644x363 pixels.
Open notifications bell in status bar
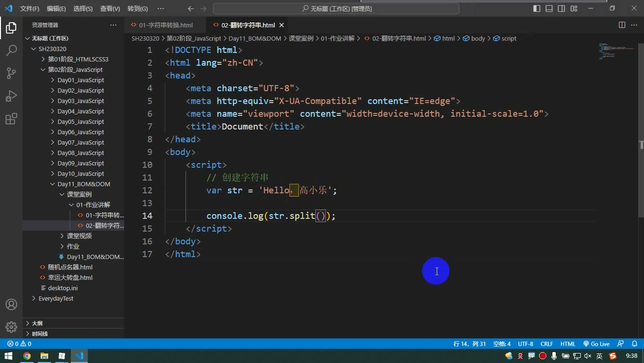[634, 344]
